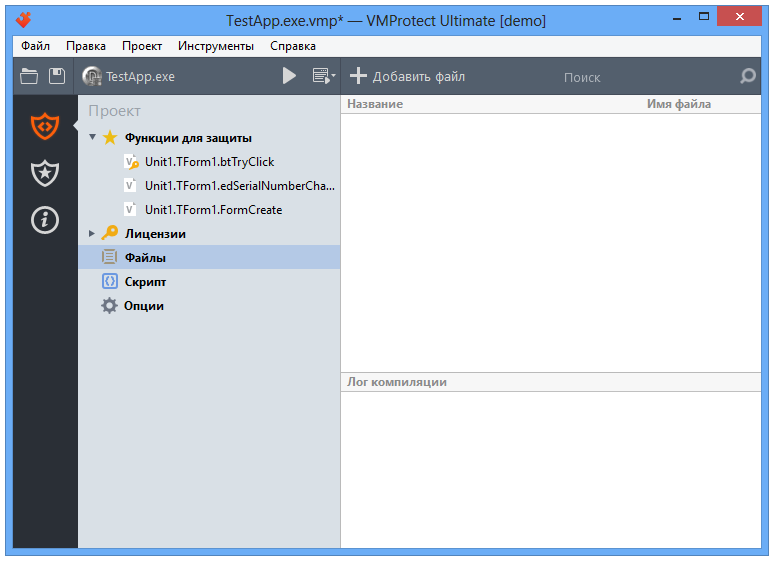Sort by the Имя файла column header
This screenshot has width=774, height=561.
[679, 104]
